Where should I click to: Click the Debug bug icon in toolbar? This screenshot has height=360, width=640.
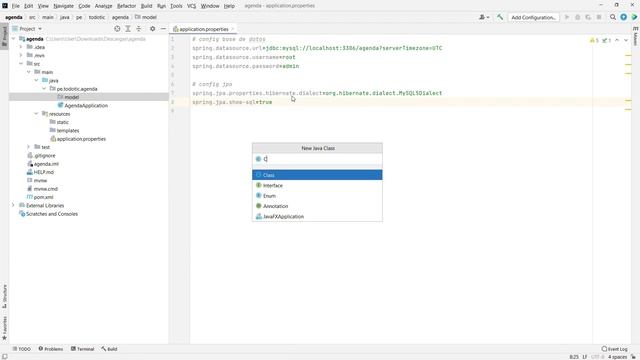577,17
